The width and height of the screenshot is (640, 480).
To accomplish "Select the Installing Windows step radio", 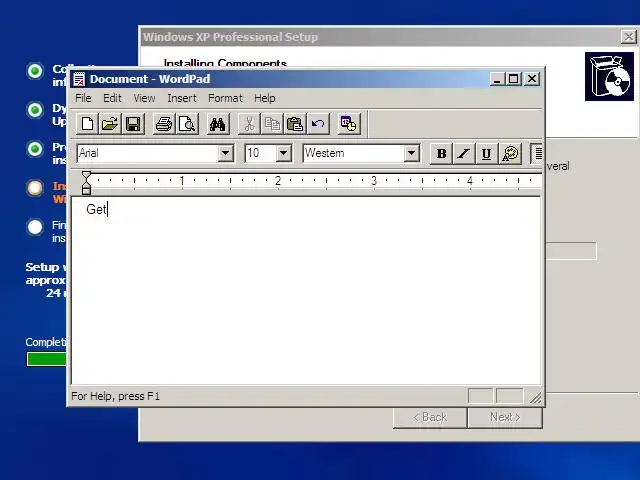I will click(35, 188).
